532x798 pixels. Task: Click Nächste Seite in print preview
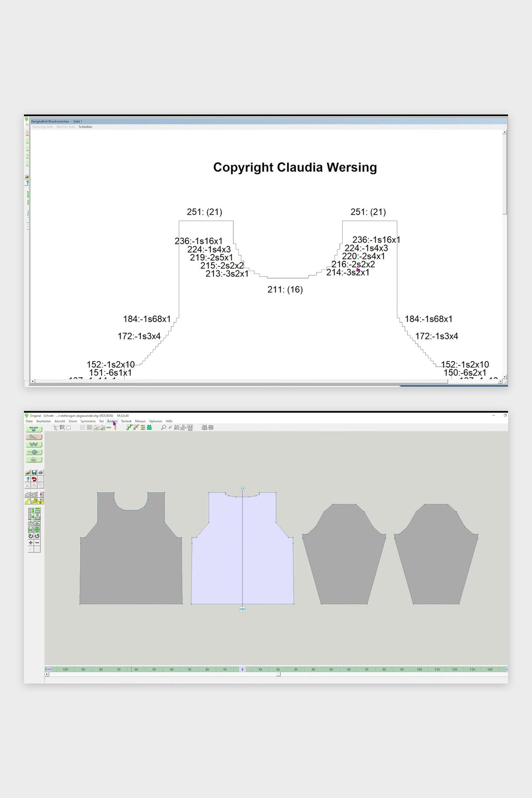click(66, 127)
